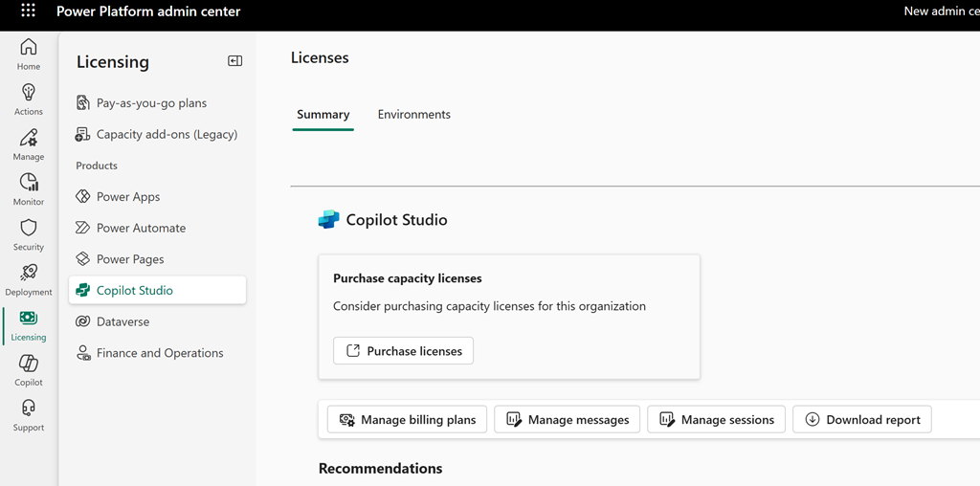Select Dataverse under Products
980x486 pixels.
(122, 321)
